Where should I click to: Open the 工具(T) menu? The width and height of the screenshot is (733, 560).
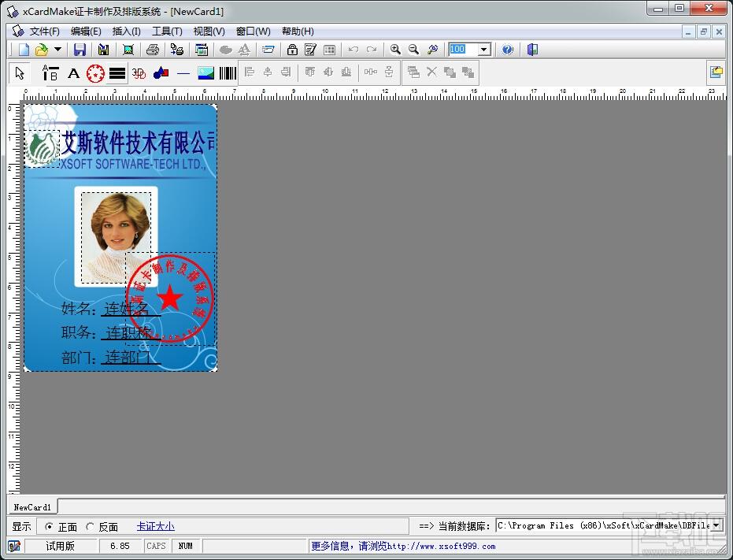167,32
